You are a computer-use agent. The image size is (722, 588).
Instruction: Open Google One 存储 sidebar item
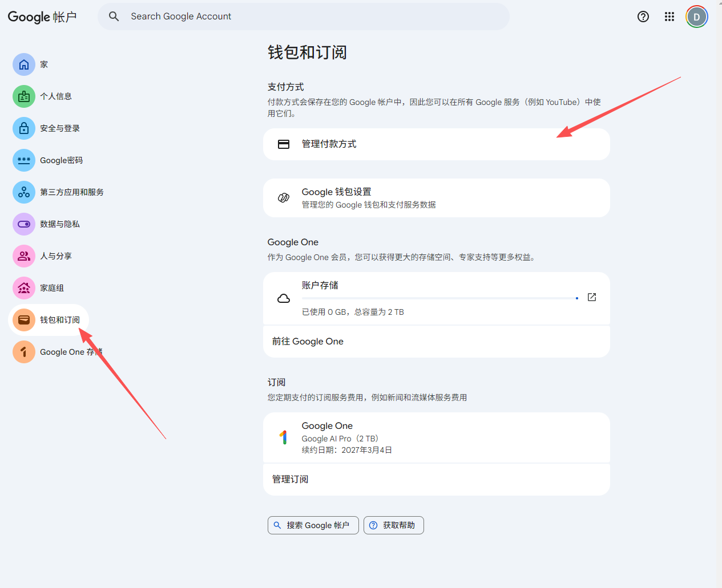[63, 352]
